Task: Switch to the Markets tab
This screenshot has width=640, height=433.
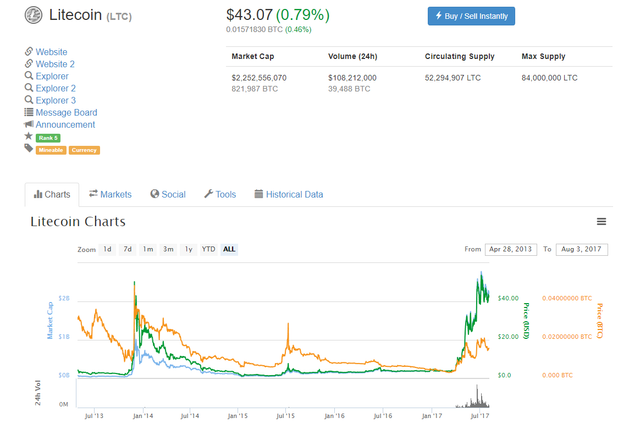Action: point(110,194)
